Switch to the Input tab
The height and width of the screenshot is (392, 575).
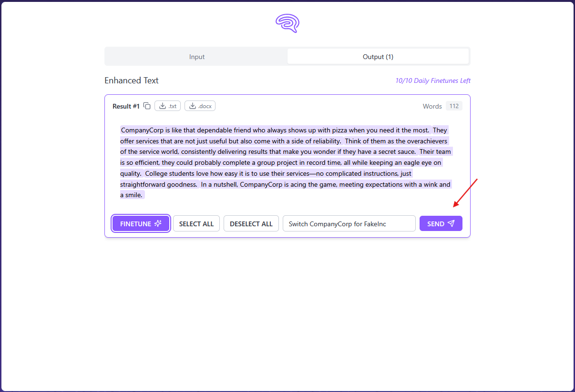[196, 57]
